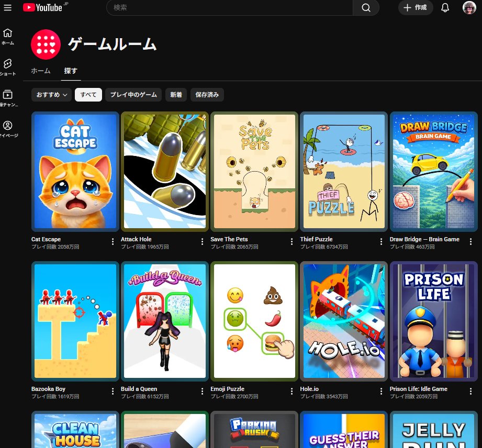482x448 pixels.
Task: Click the search magnifier button
Action: tap(366, 8)
